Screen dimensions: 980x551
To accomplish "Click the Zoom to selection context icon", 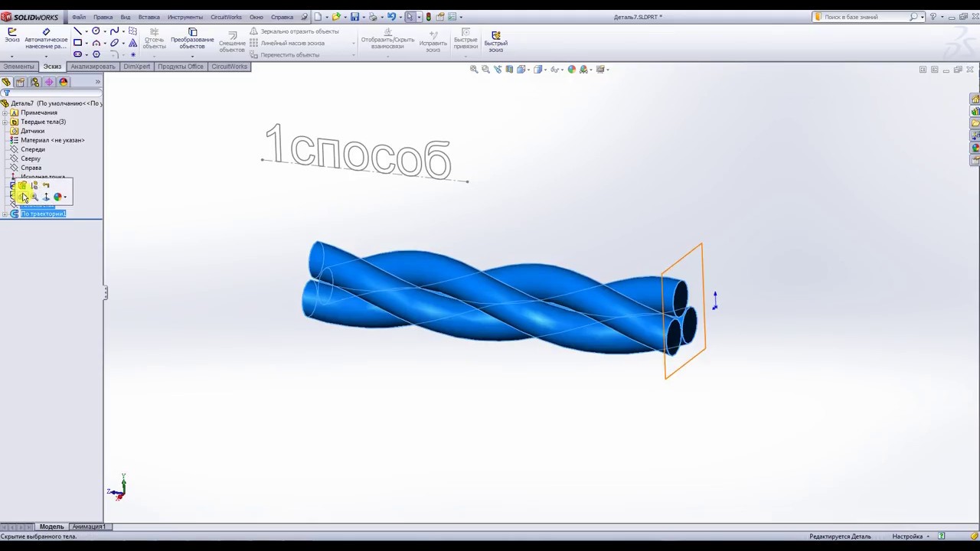I will click(x=34, y=197).
